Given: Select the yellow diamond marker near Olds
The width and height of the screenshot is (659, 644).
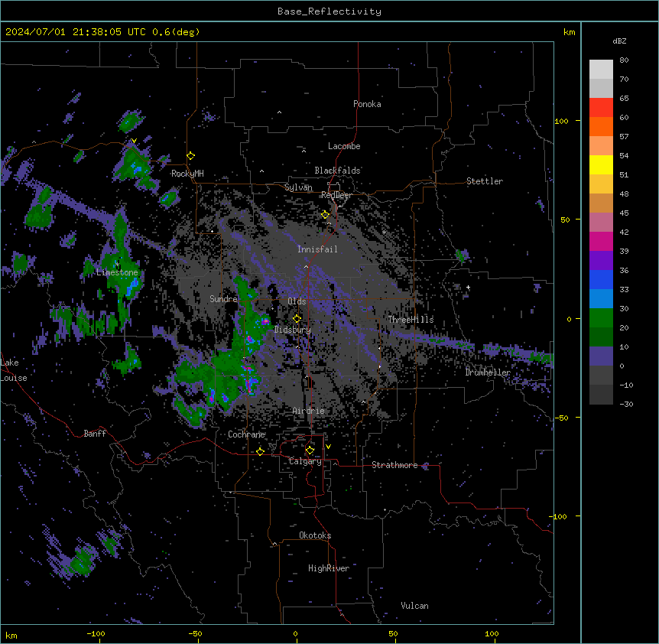Looking at the screenshot, I should click(297, 318).
